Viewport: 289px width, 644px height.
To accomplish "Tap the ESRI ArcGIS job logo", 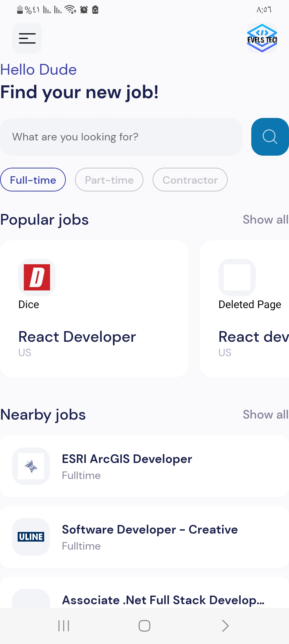I will (31, 466).
